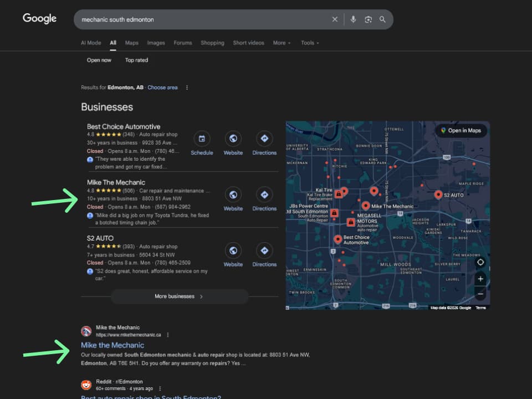Image resolution: width=532 pixels, height=399 pixels.
Task: Expand the Tools dropdown
Action: [310, 43]
